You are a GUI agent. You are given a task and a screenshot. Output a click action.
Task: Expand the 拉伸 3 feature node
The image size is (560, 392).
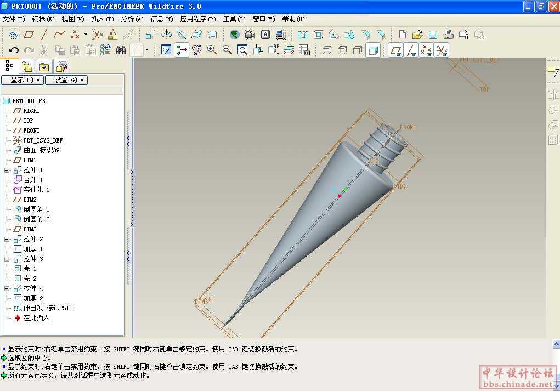[7, 259]
